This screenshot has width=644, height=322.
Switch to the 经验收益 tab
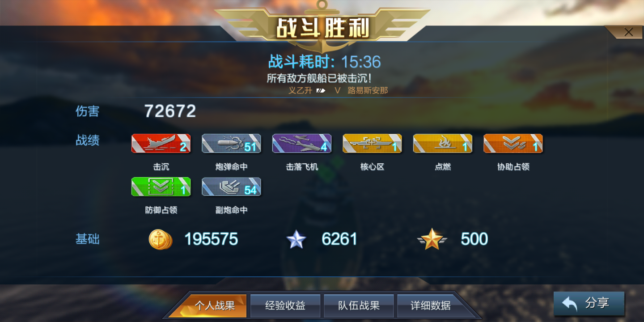click(285, 306)
